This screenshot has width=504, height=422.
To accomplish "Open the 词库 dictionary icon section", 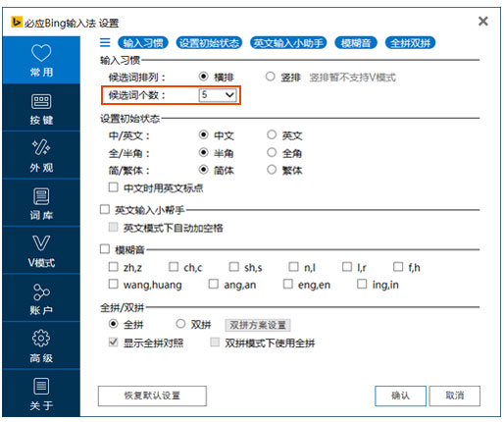I will point(41,203).
